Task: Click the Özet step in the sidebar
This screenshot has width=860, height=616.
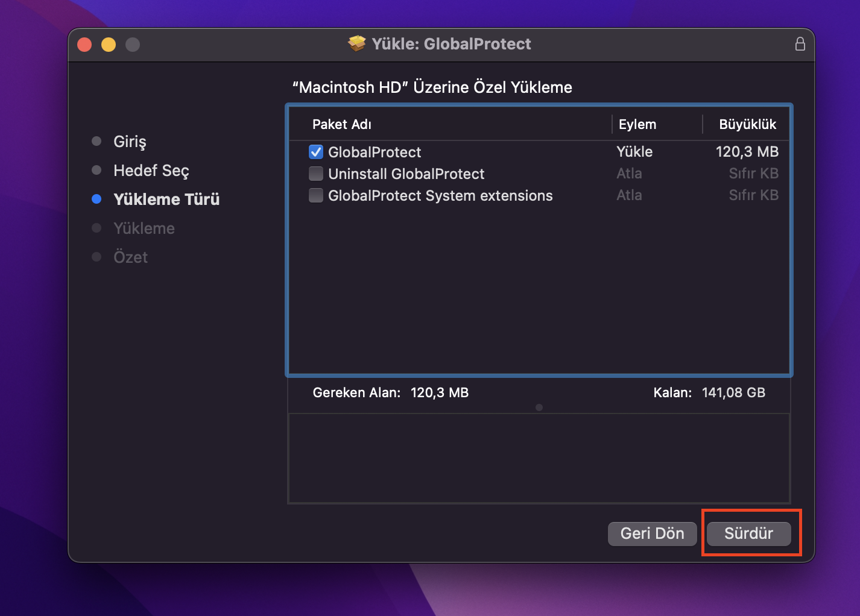Action: [130, 257]
